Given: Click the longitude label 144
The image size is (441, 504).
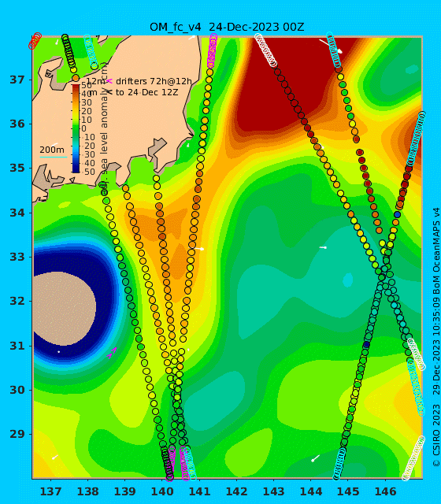Looking at the screenshot, I should (x=311, y=491).
